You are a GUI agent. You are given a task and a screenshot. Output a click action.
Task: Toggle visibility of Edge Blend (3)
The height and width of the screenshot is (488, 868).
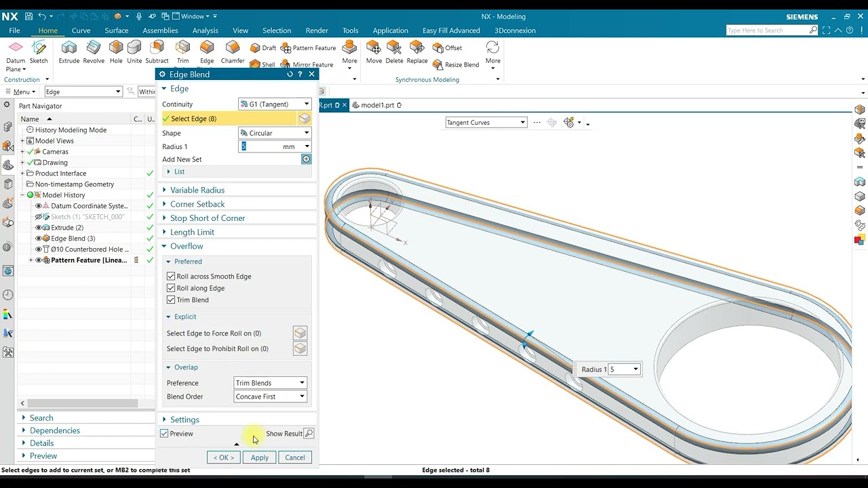[39, 239]
